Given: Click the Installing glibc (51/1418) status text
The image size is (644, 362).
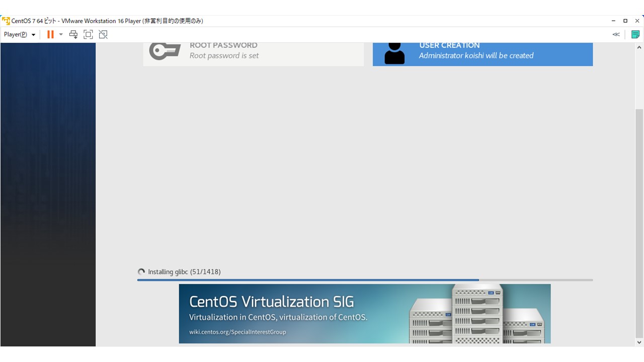Looking at the screenshot, I should pos(184,272).
